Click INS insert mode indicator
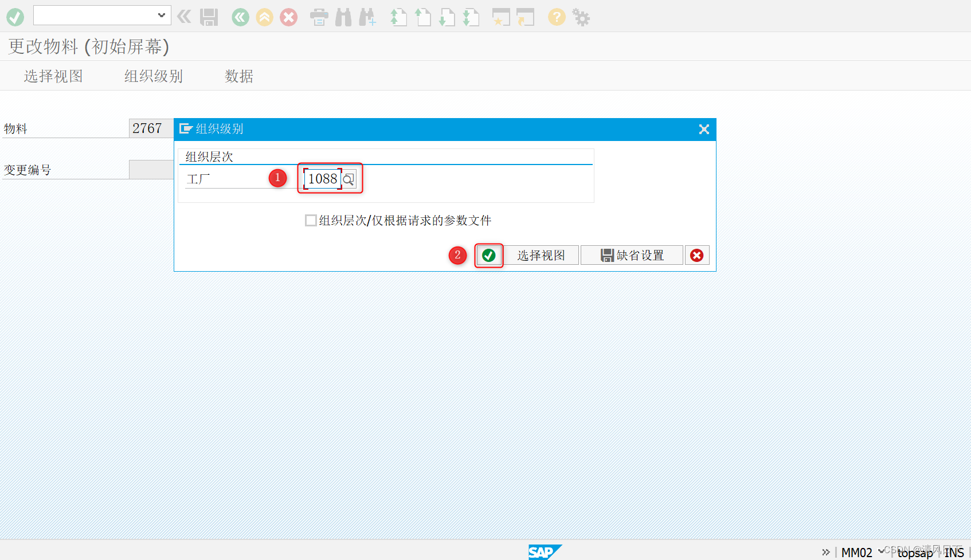 (954, 553)
